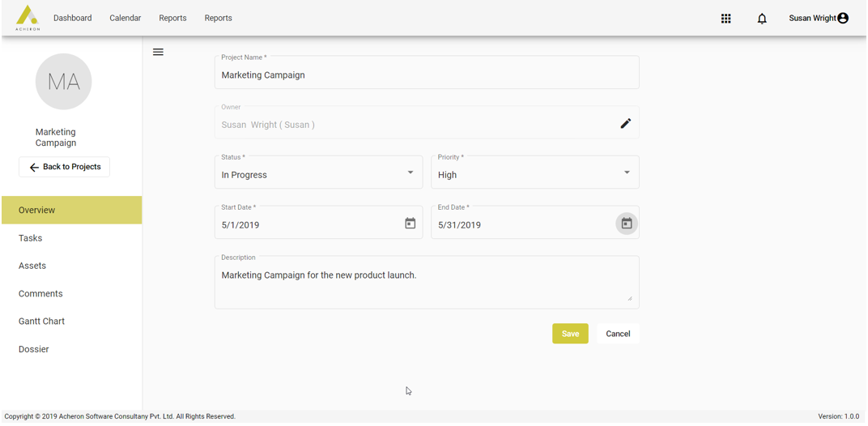Go to the Dashboard menu
The height and width of the screenshot is (426, 868).
pos(73,18)
